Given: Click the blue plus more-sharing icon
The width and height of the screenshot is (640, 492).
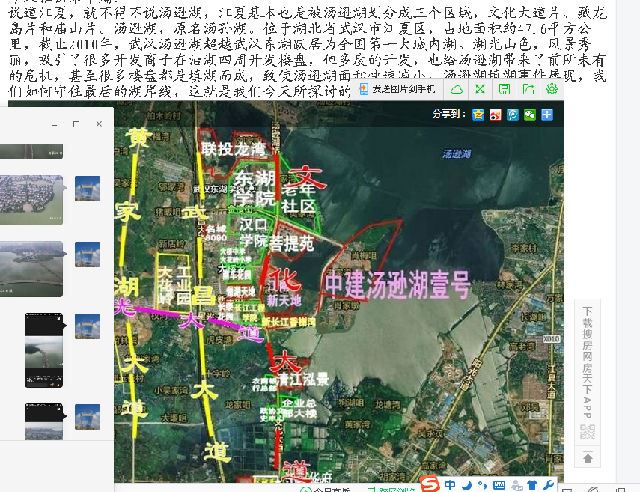Looking at the screenshot, I should [547, 115].
